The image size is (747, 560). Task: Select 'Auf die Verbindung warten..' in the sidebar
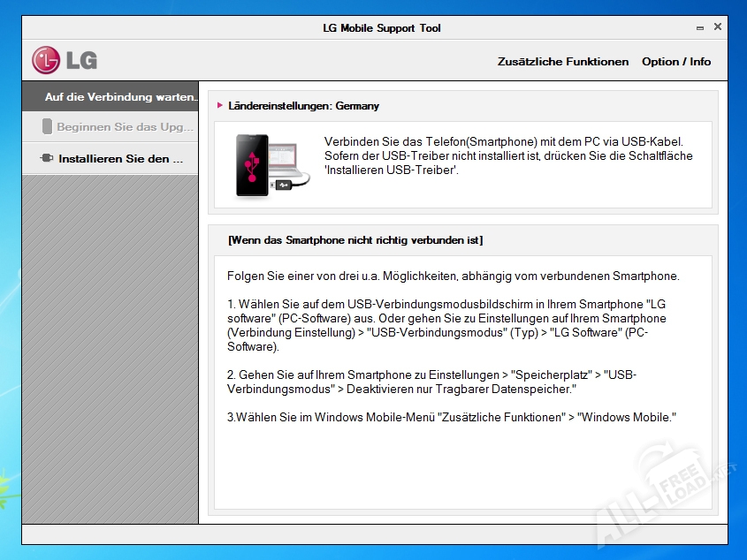point(120,97)
